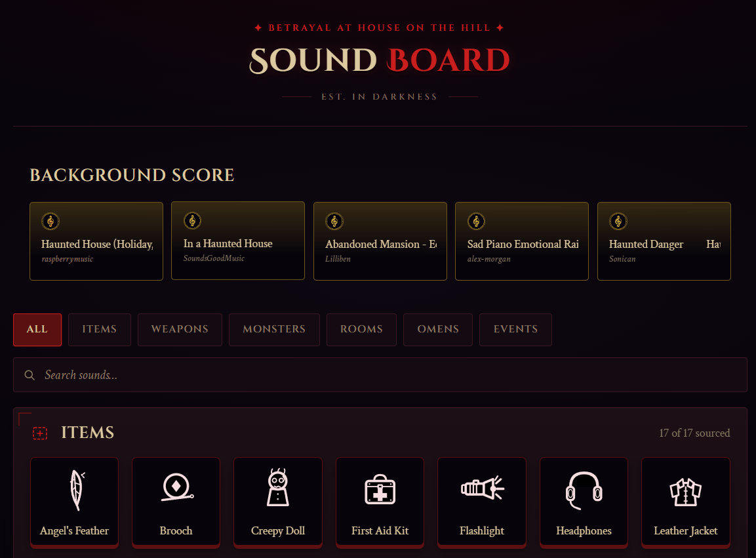Filter sounds by WEAPONS

[180, 329]
